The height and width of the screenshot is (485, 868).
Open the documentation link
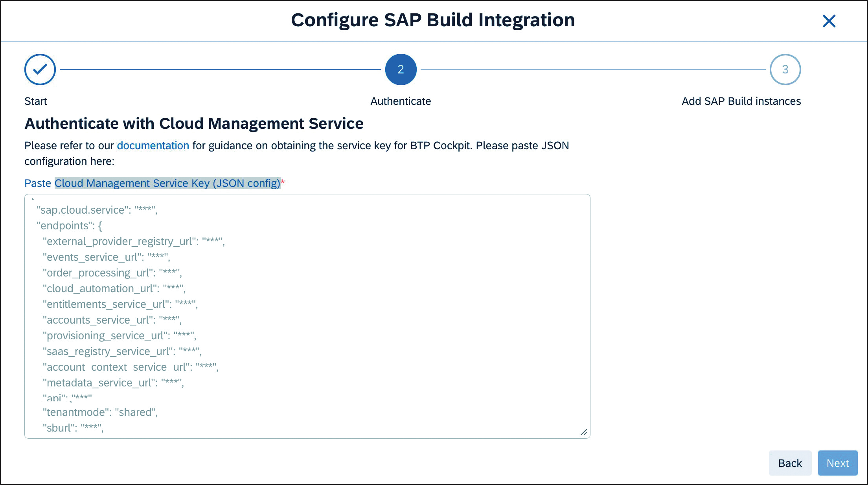(153, 146)
